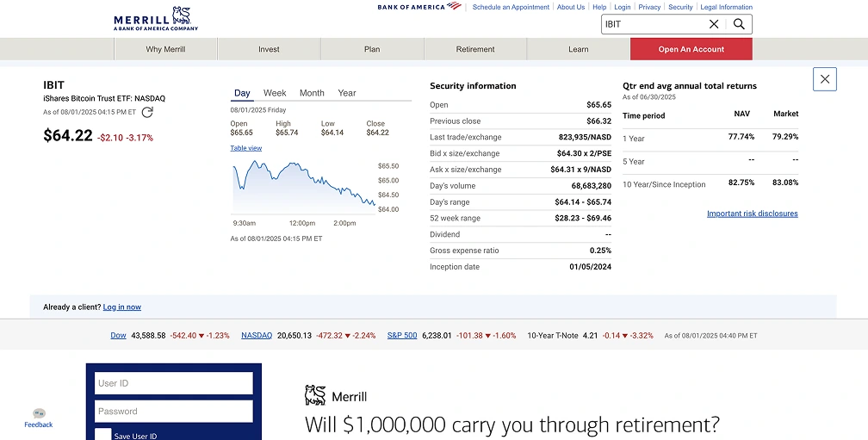This screenshot has width=868, height=440.
Task: Click Schedule an Appointment link
Action: point(511,7)
